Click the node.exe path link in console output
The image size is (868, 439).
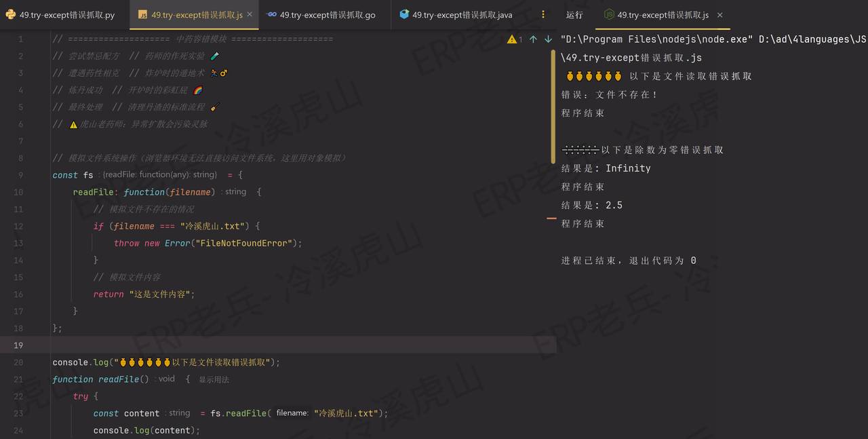671,39
